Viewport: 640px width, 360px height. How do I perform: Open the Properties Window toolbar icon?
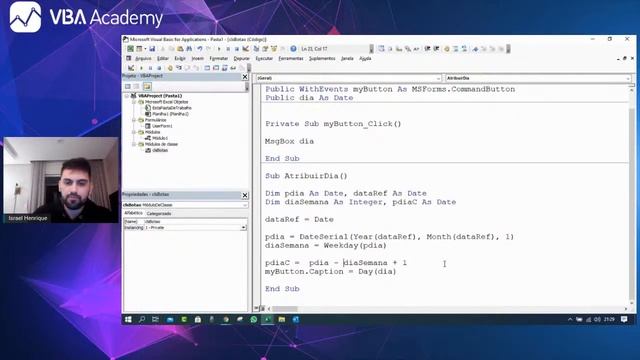tap(265, 49)
